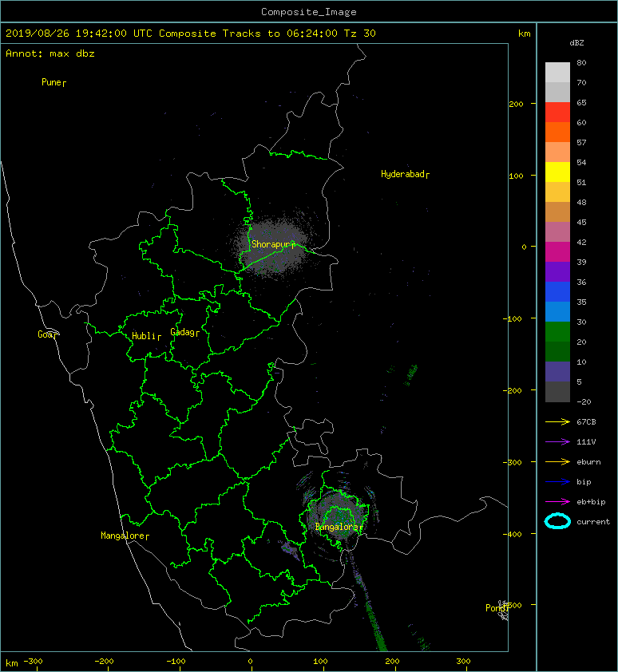Click the cyan 'current' ellipse legend icon
Image resolution: width=618 pixels, height=672 pixels.
(557, 521)
